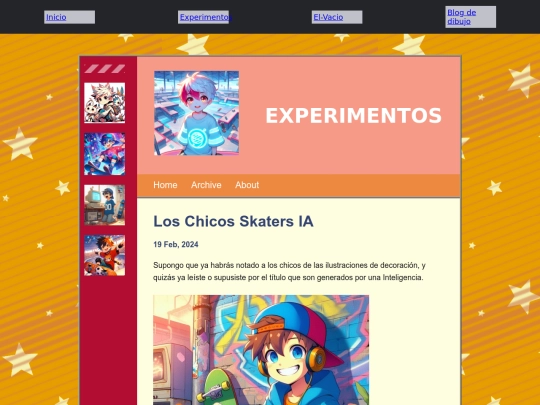The height and width of the screenshot is (405, 540).
Task: Click the graffiti skater boy post image
Action: [x=261, y=350]
